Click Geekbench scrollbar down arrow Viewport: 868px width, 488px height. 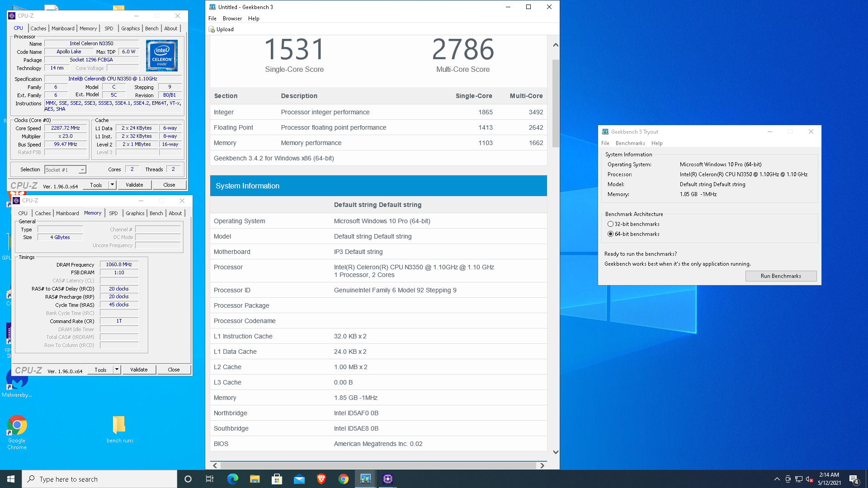(556, 452)
